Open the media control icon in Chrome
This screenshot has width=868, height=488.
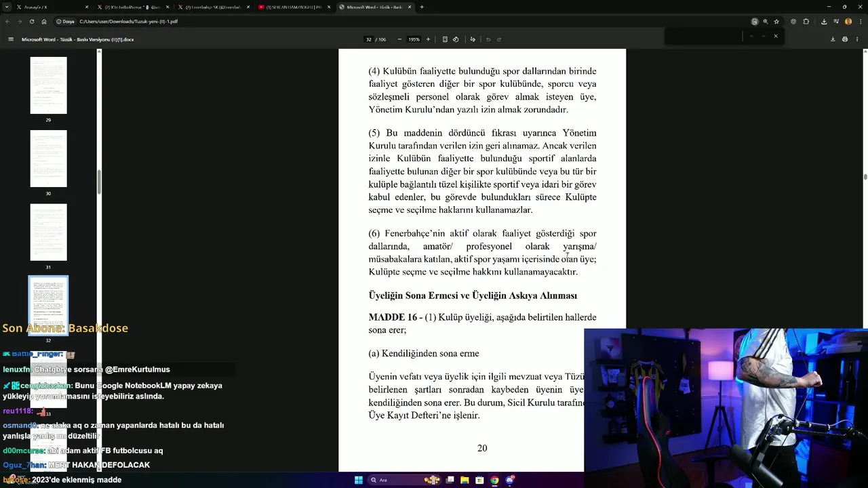(836, 22)
